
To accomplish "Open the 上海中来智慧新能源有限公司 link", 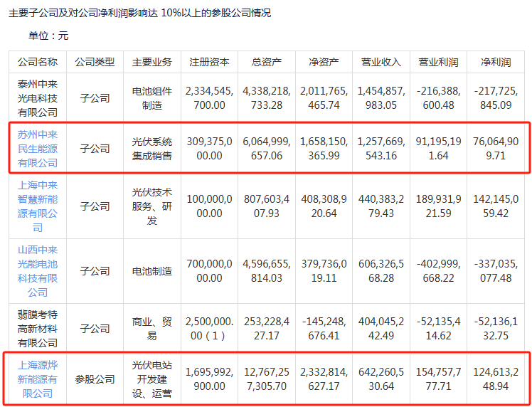I will coord(38,206).
